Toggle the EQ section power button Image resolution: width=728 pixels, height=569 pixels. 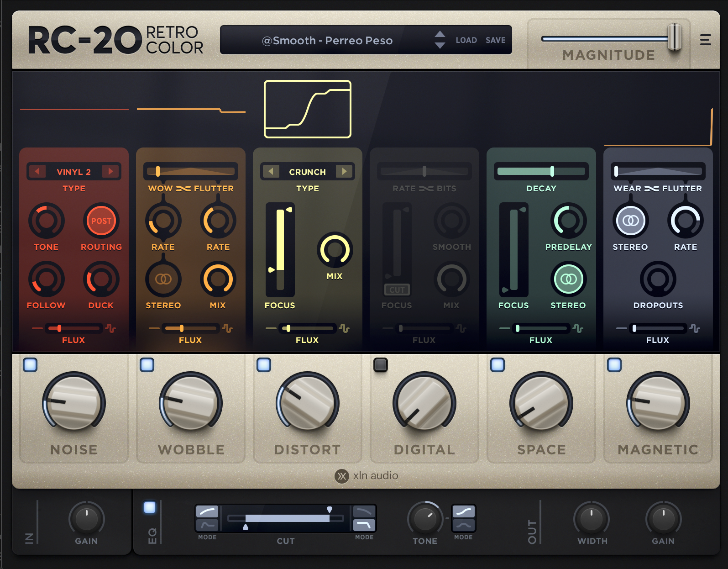tap(150, 507)
